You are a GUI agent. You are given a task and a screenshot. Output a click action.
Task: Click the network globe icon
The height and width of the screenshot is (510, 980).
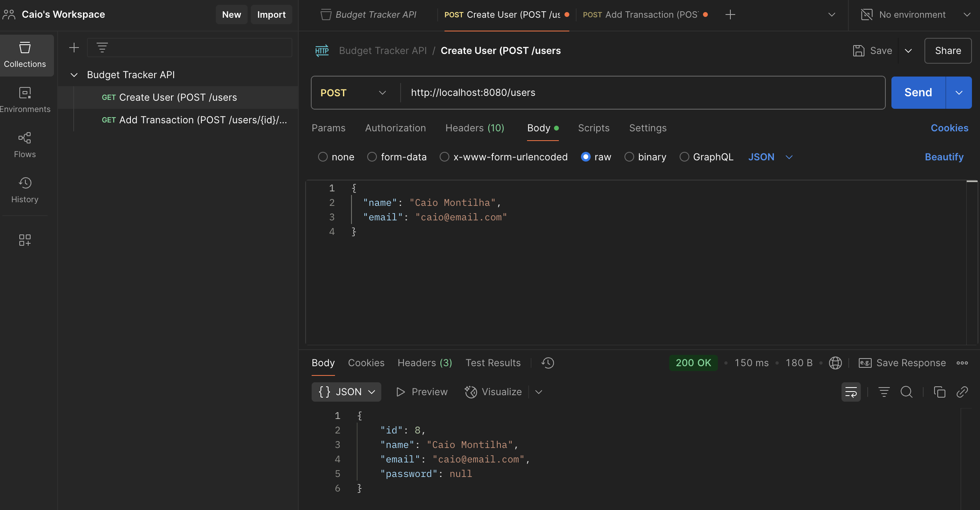coord(835,363)
